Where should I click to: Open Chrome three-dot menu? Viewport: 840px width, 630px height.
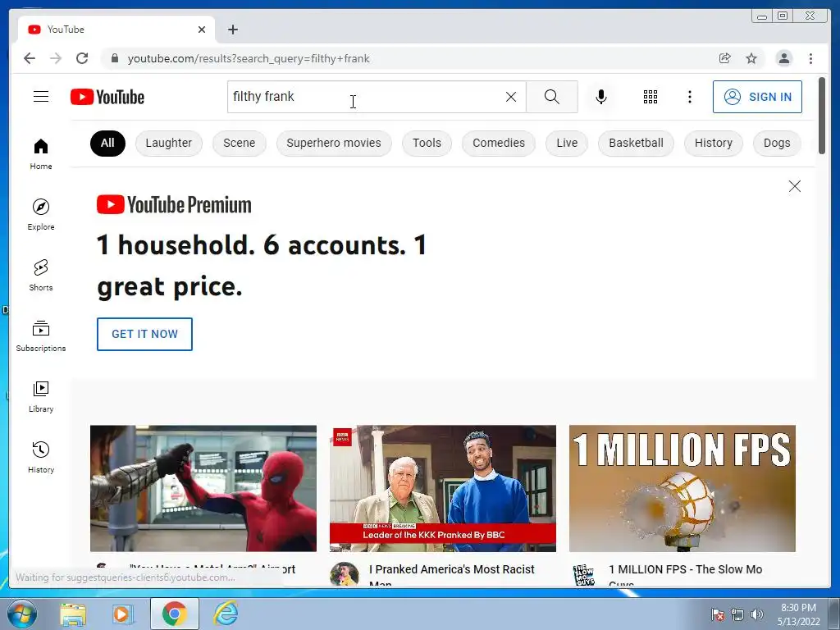(x=810, y=58)
